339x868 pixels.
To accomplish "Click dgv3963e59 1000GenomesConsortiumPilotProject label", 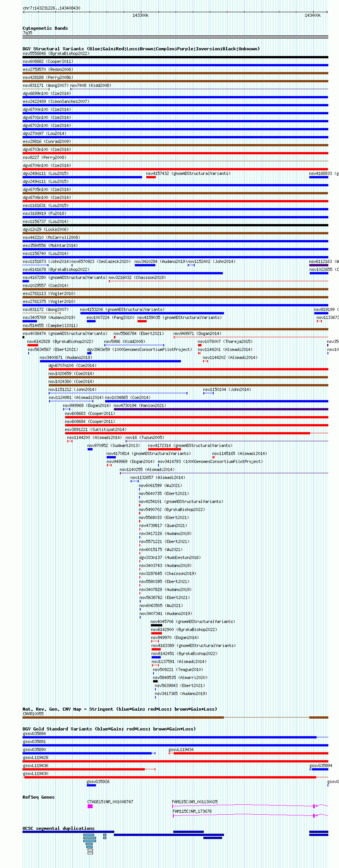I will pos(139,349).
